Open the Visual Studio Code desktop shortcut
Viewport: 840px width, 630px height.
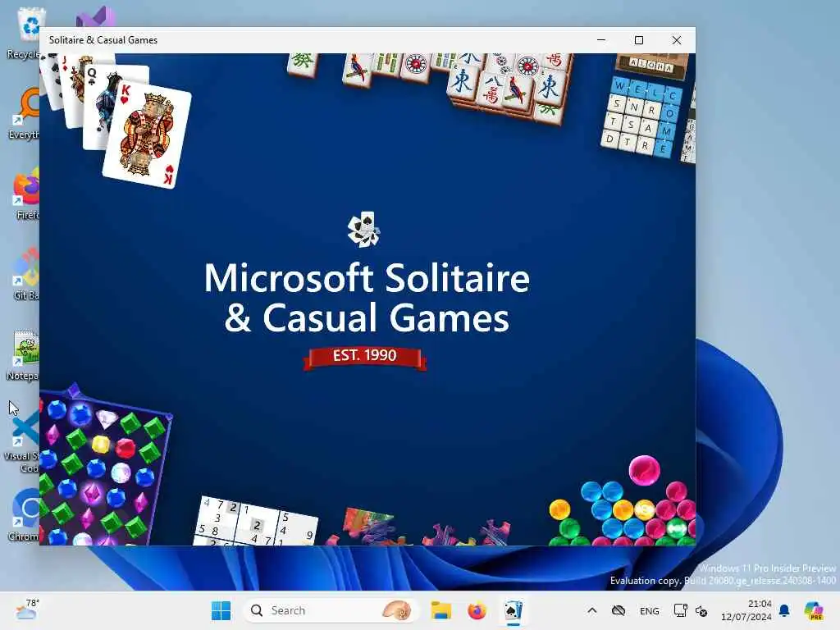tap(24, 441)
